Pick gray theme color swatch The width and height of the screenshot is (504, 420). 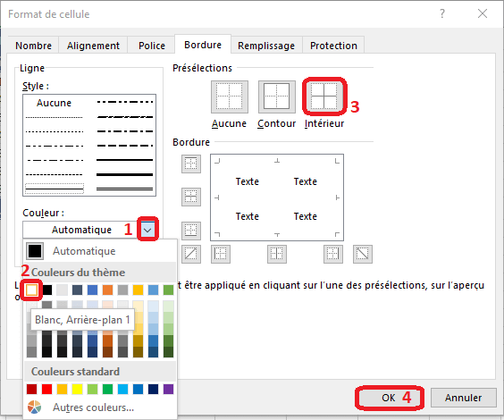coord(122,290)
